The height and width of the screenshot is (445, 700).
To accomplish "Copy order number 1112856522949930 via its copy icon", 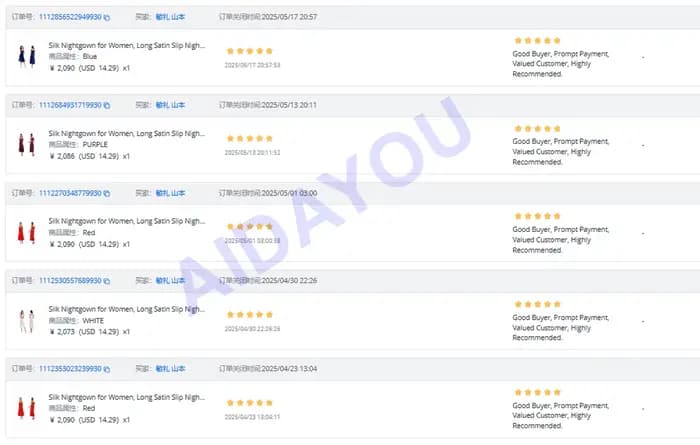I will [x=107, y=17].
